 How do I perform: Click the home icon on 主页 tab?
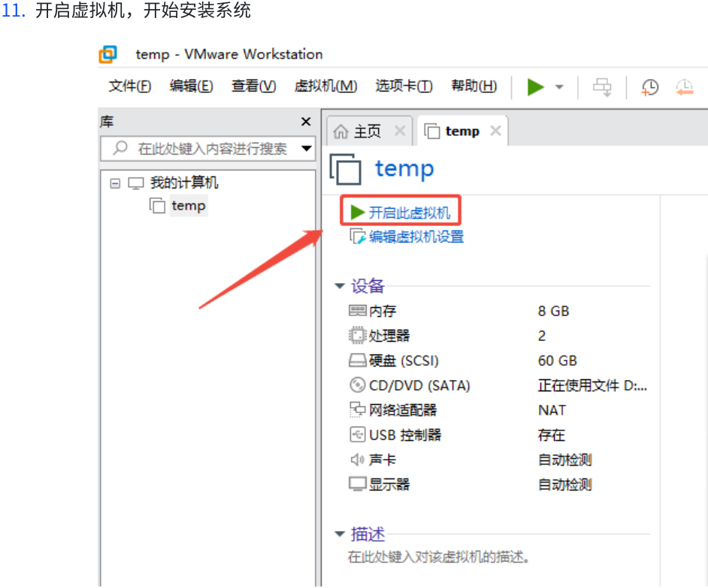coord(341,131)
